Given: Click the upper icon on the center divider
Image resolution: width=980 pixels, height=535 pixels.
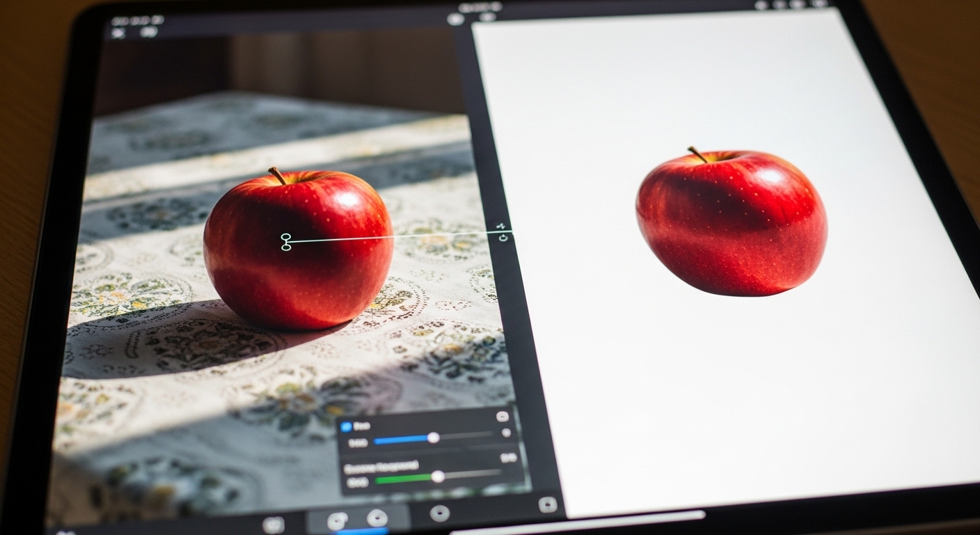Looking at the screenshot, I should point(501,226).
